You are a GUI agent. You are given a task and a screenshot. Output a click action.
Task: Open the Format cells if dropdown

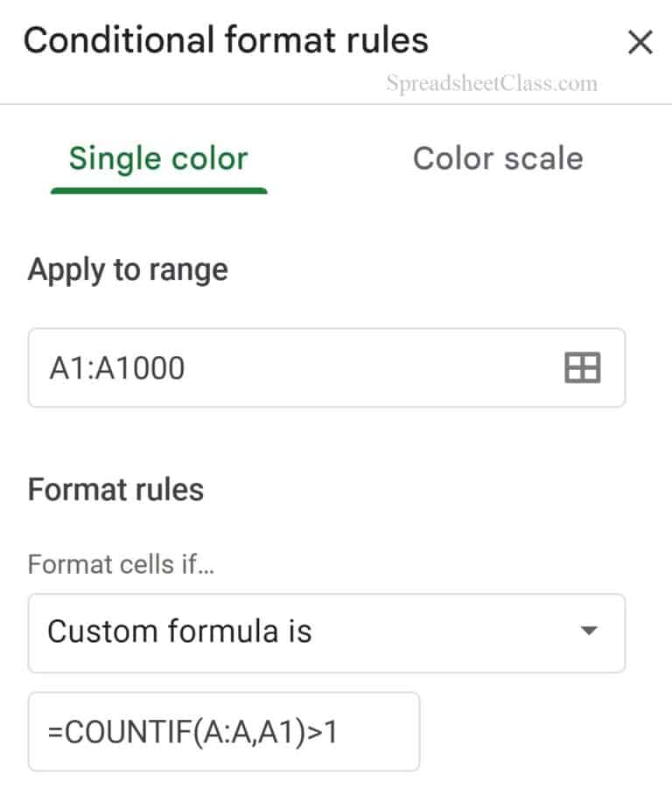[x=326, y=632]
